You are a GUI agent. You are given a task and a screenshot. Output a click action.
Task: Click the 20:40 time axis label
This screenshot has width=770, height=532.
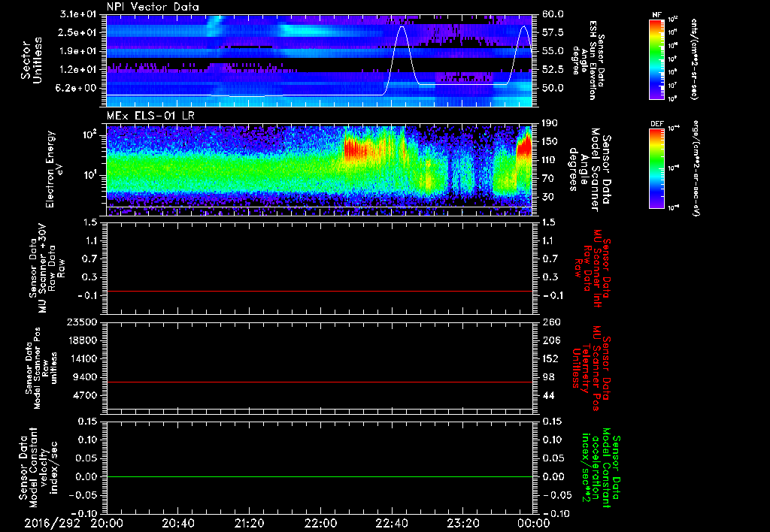[x=177, y=521]
